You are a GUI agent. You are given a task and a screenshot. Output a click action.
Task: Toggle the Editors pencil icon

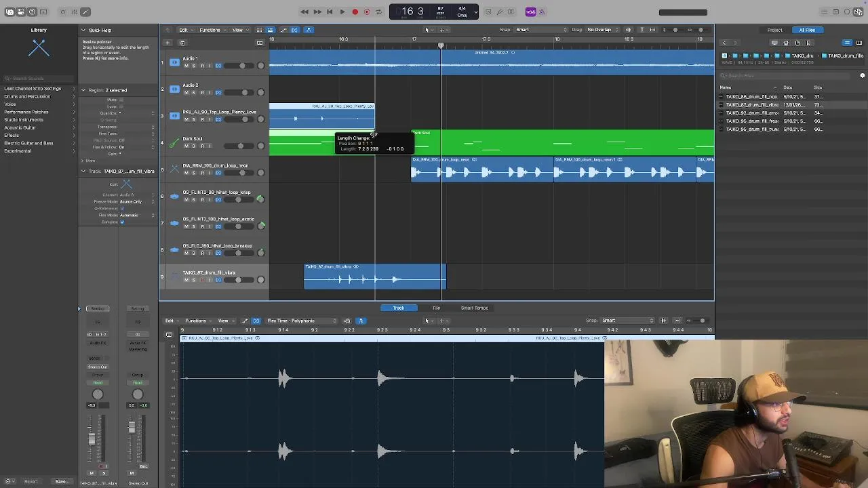tap(85, 12)
